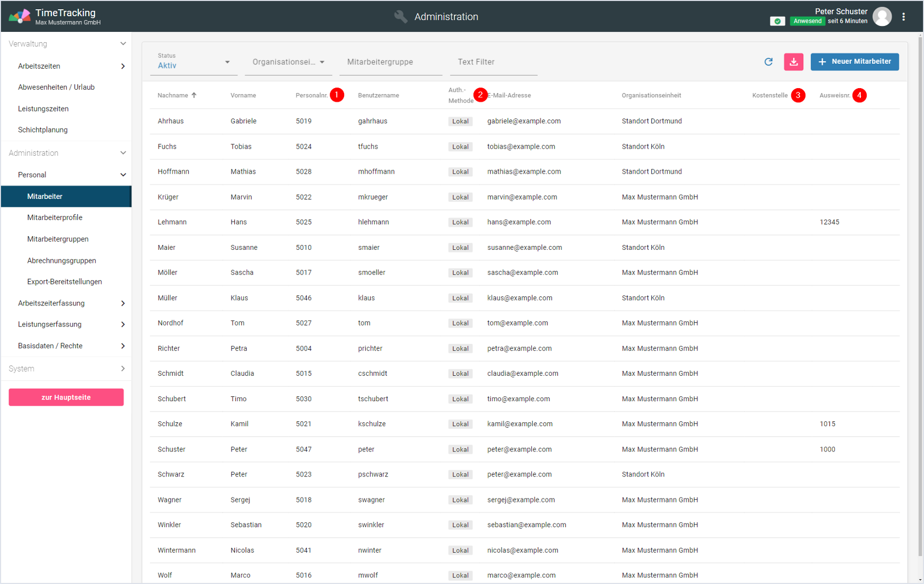
Task: Click Peter Schuster's avatar icon
Action: [x=882, y=17]
